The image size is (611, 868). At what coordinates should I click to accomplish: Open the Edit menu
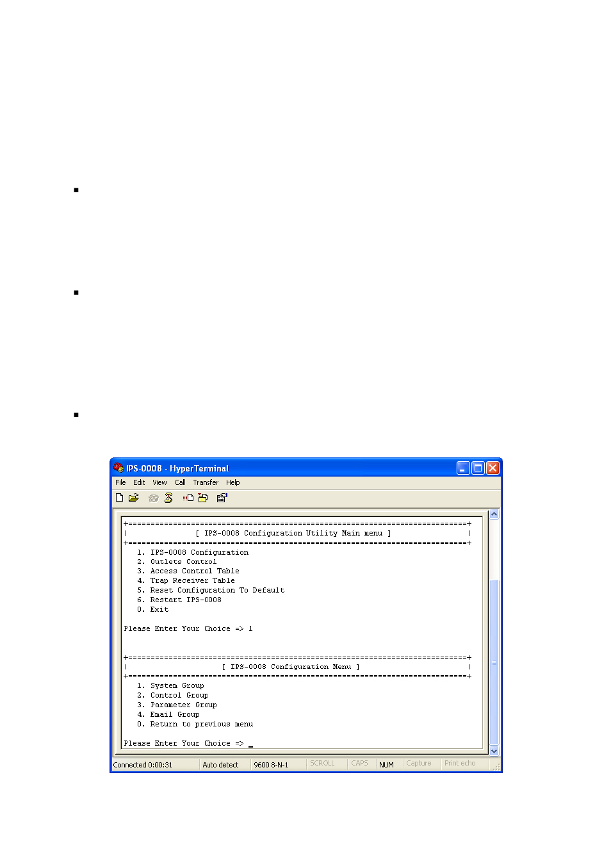pos(139,483)
